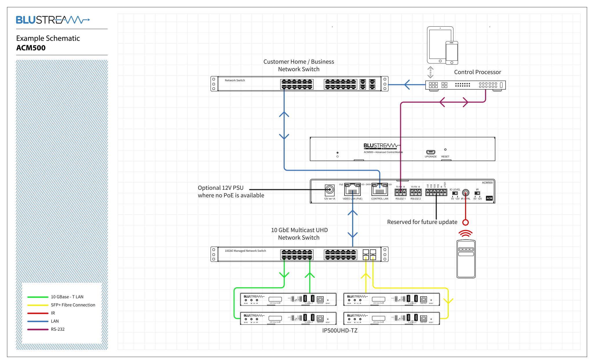This screenshot has height=364, width=593.
Task: Click the Blustream logo at top left
Action: (x=53, y=20)
